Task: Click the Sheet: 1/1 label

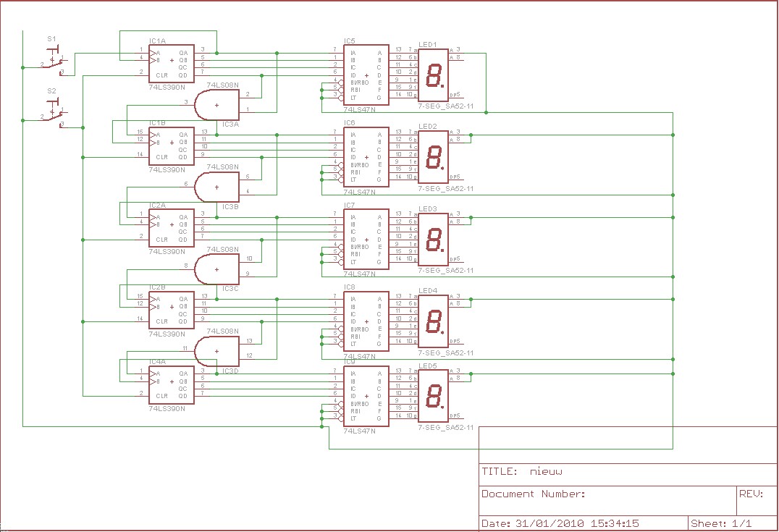Action: coord(721,523)
